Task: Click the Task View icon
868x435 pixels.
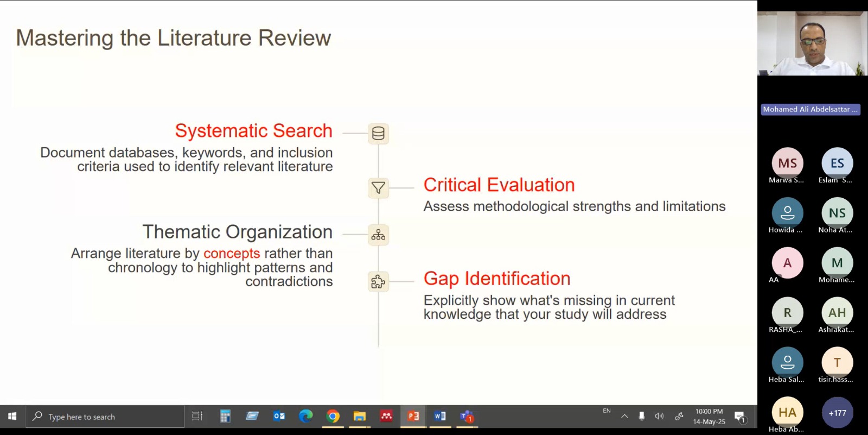Action: click(197, 417)
